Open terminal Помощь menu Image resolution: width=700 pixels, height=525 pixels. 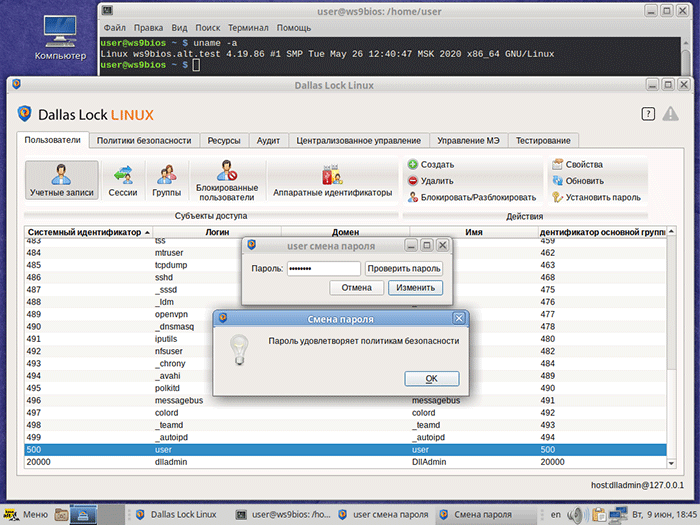click(294, 28)
